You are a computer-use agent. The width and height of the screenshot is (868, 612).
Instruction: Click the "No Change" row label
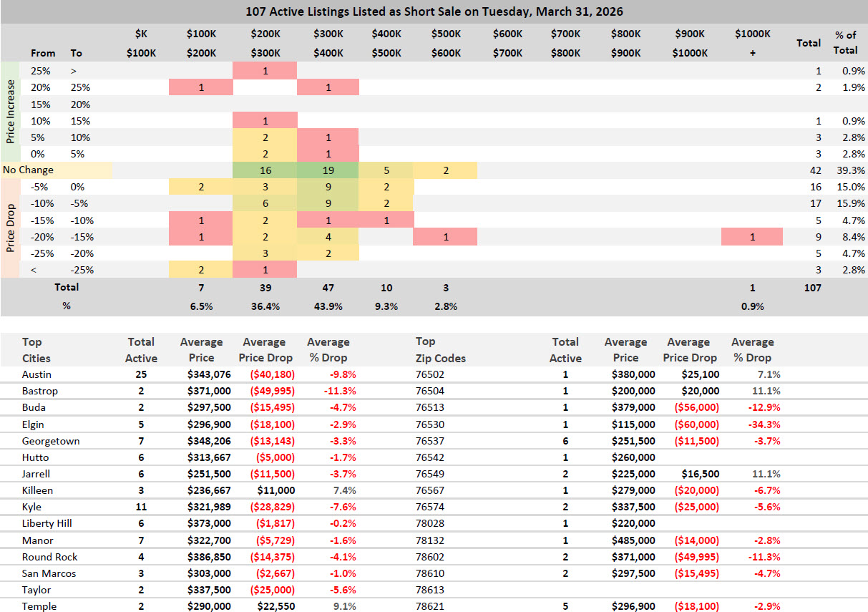(28, 170)
